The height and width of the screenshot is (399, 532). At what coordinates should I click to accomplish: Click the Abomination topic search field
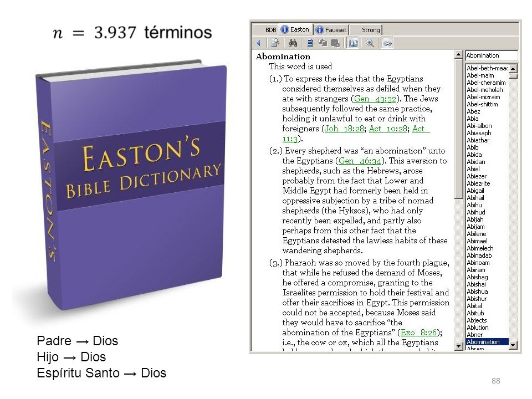point(492,55)
